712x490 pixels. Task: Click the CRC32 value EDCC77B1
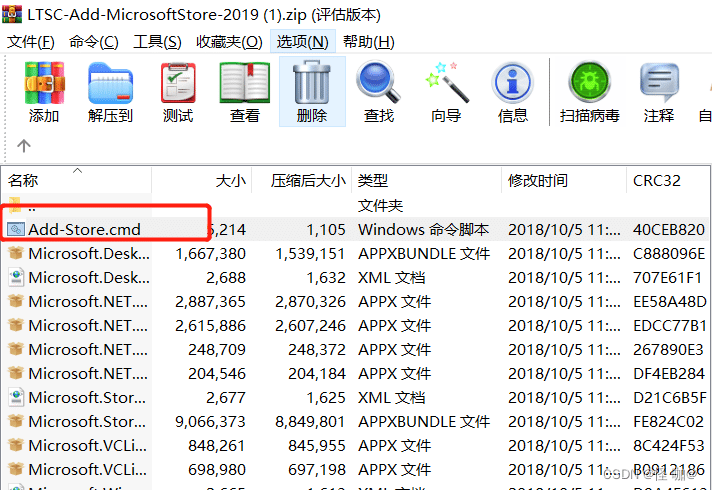670,326
